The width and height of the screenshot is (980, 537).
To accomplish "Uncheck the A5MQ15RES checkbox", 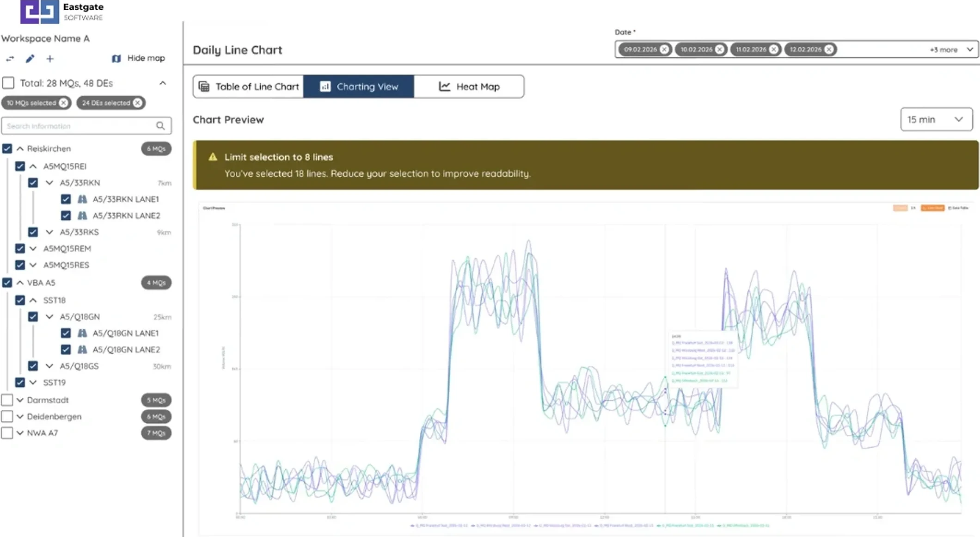I will coord(20,265).
